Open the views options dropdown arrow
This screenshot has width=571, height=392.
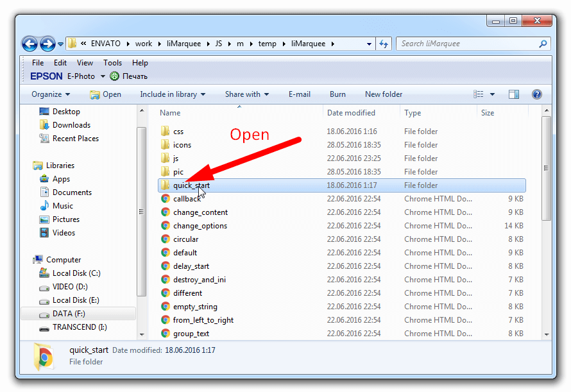[492, 94]
